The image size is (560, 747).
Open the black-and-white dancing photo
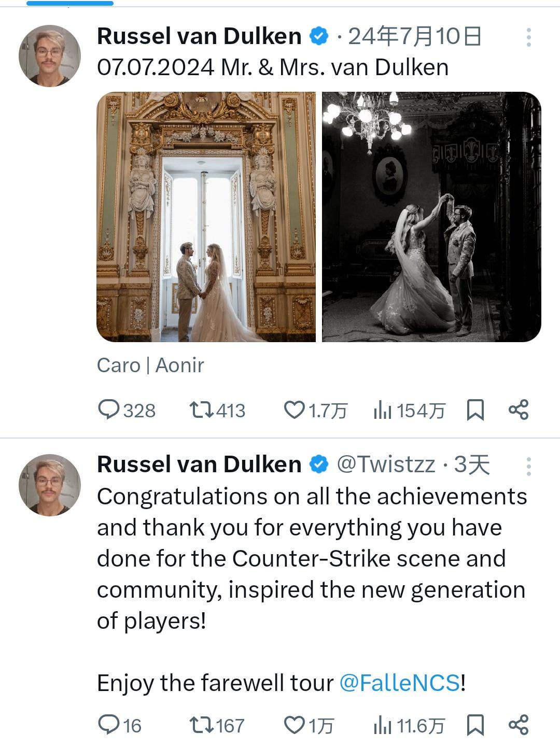431,217
